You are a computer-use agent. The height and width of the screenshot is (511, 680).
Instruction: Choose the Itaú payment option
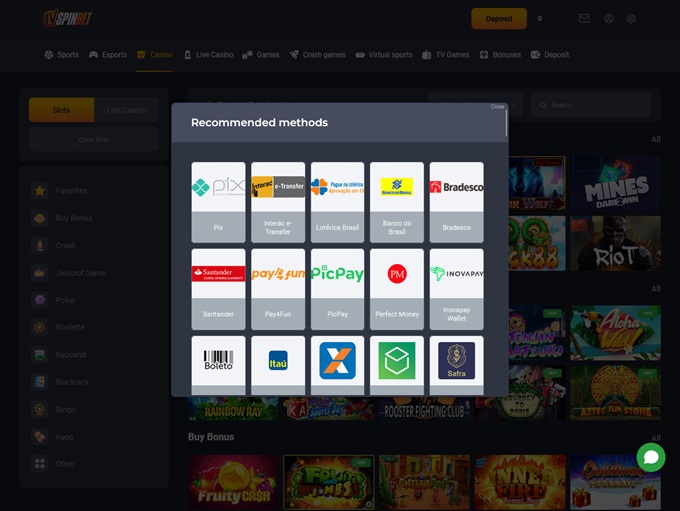click(x=278, y=363)
